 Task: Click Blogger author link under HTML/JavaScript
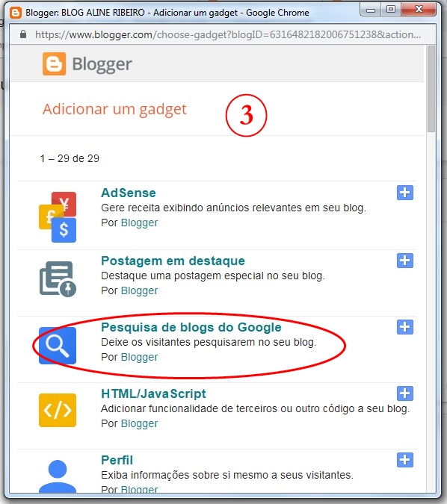click(x=139, y=423)
